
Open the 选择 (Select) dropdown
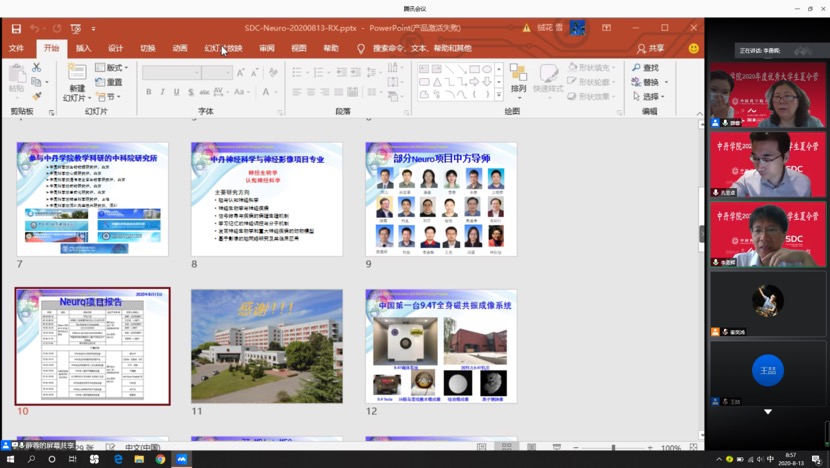click(x=648, y=96)
